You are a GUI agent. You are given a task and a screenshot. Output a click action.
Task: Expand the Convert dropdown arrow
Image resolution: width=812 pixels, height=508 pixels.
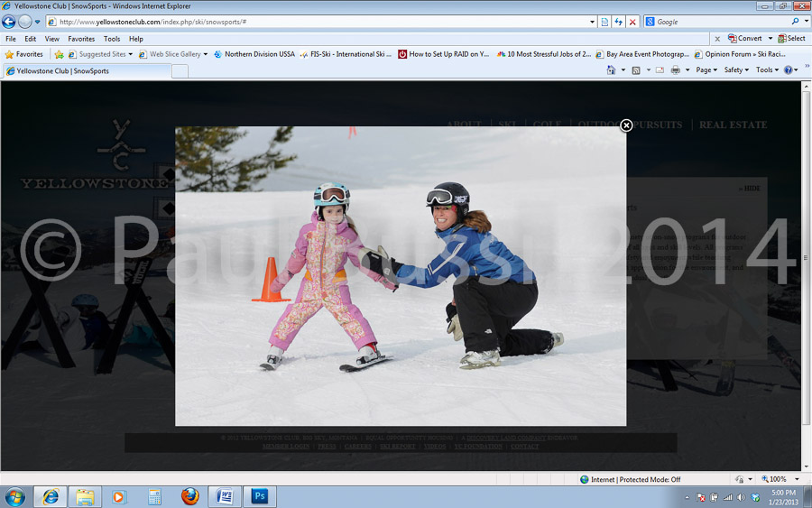(770, 38)
